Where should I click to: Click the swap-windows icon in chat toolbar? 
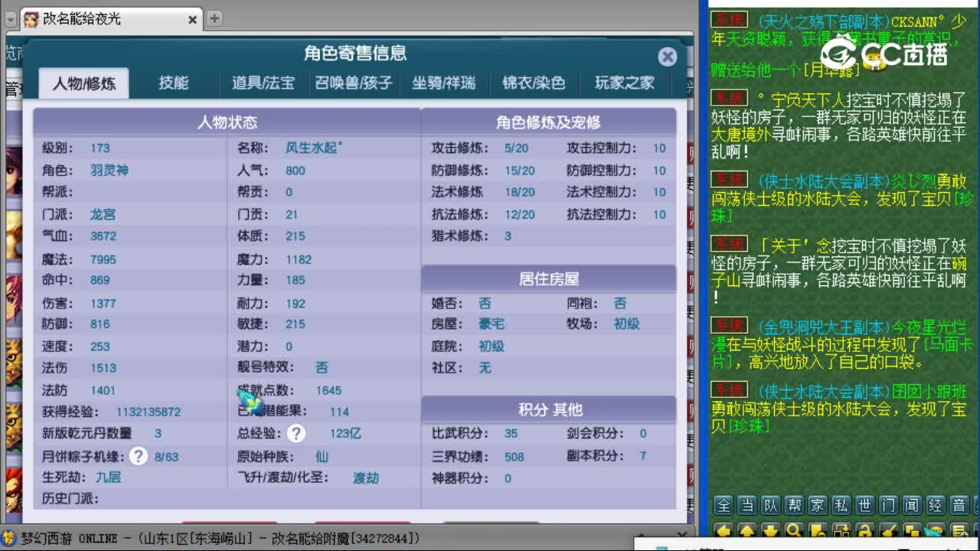coord(841,530)
